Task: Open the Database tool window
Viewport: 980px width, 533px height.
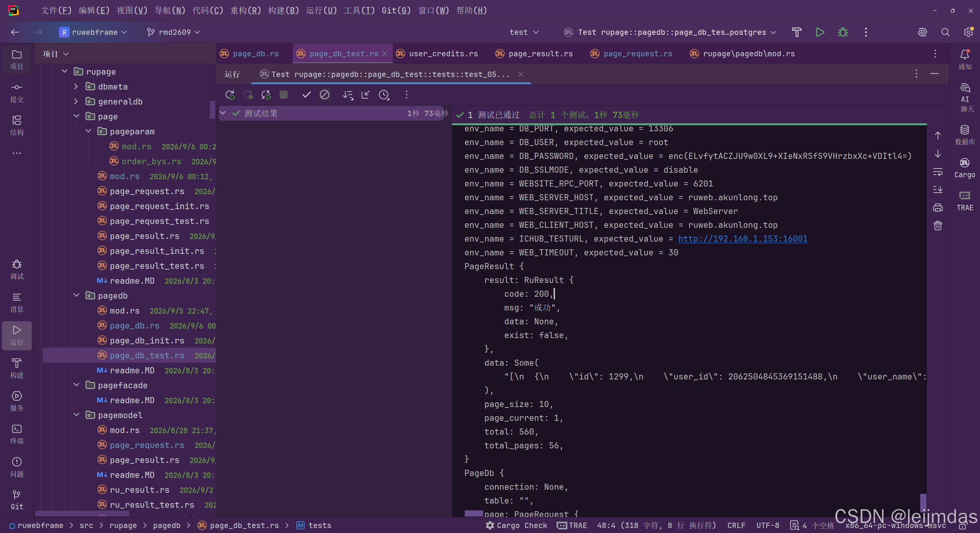Action: click(x=965, y=135)
